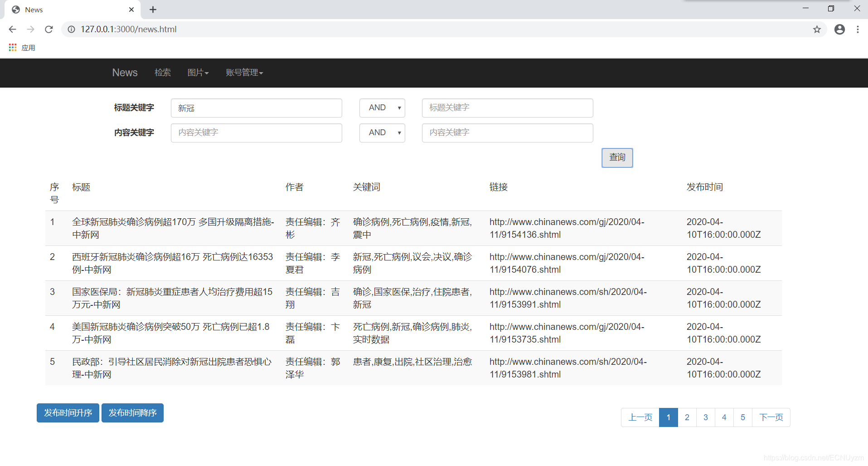Open the 应用 apps shortcut
Viewport: 868px width, 466px height.
(x=22, y=48)
